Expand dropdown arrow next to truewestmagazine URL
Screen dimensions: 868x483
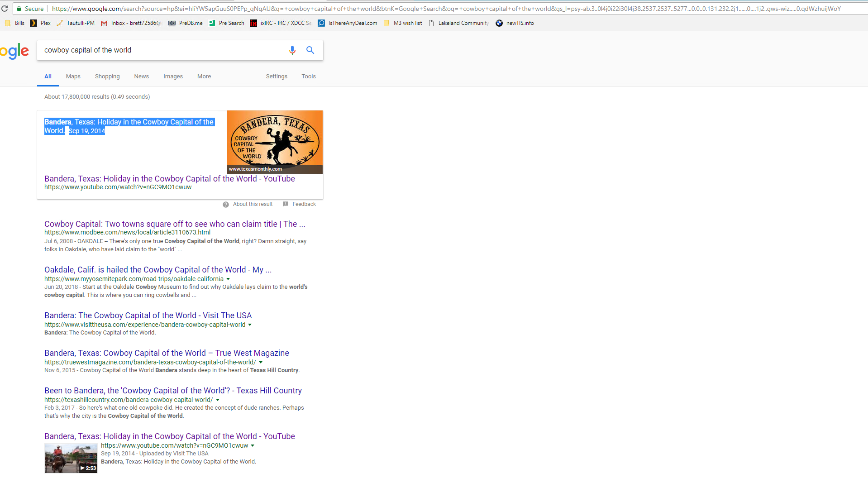pyautogui.click(x=261, y=363)
